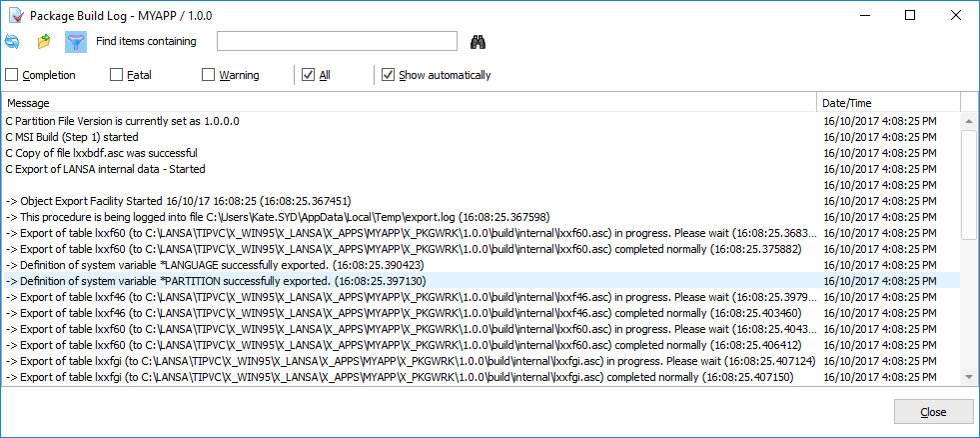
Task: Select '*PARTITION successfully exported' row
Action: [x=482, y=281]
